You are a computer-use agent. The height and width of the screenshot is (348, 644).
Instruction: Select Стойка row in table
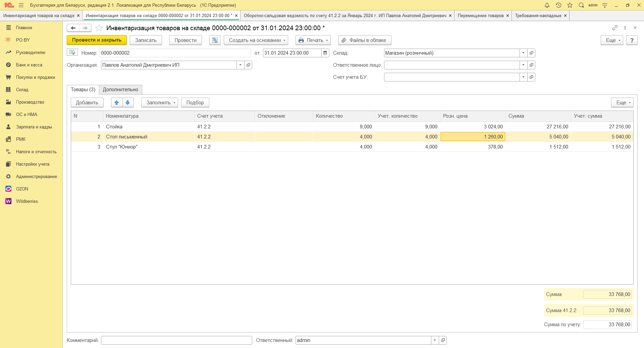click(x=352, y=127)
